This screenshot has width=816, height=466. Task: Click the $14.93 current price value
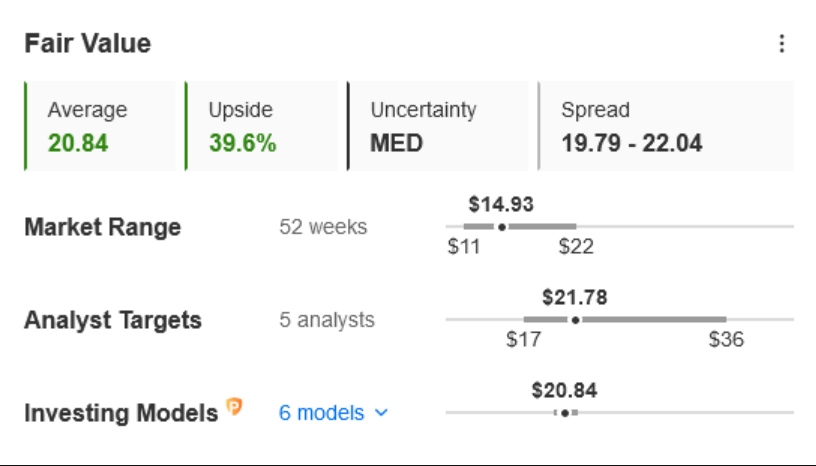point(501,204)
